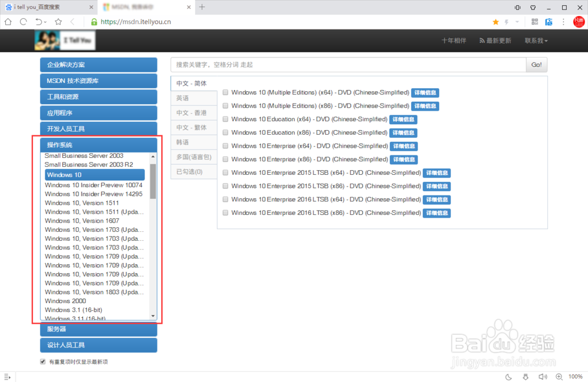Open the 十年相伴 nav link

pos(454,41)
